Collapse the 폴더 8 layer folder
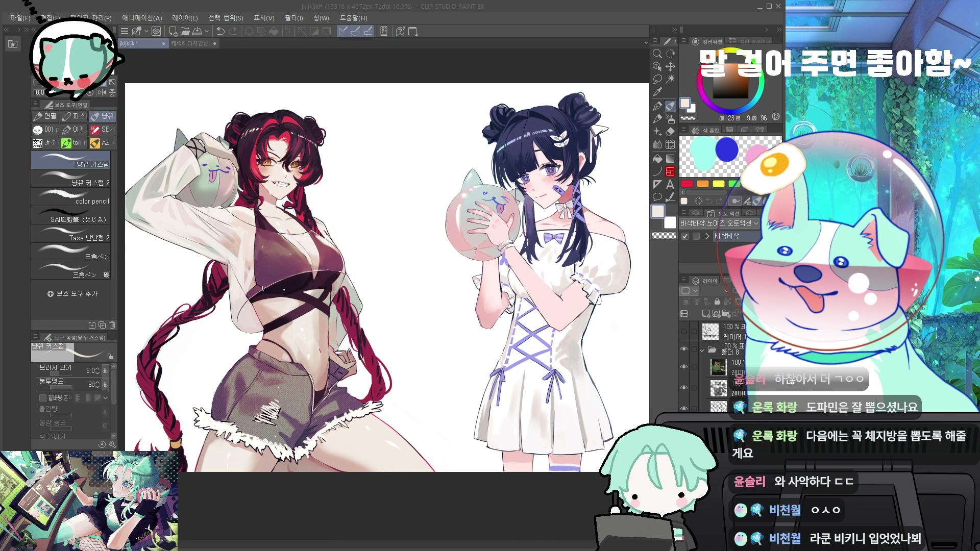 tap(702, 350)
